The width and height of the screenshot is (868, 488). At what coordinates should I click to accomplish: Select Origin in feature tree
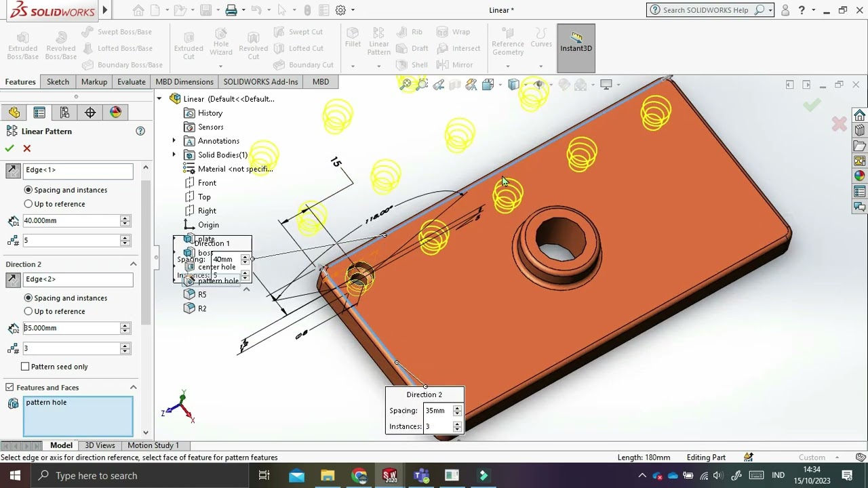208,225
